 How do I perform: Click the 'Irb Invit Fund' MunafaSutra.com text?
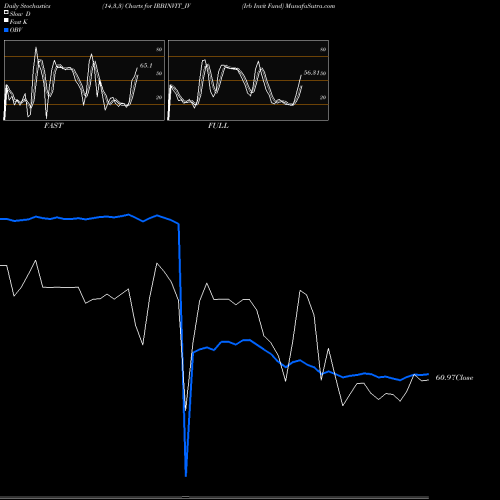[x=288, y=6]
